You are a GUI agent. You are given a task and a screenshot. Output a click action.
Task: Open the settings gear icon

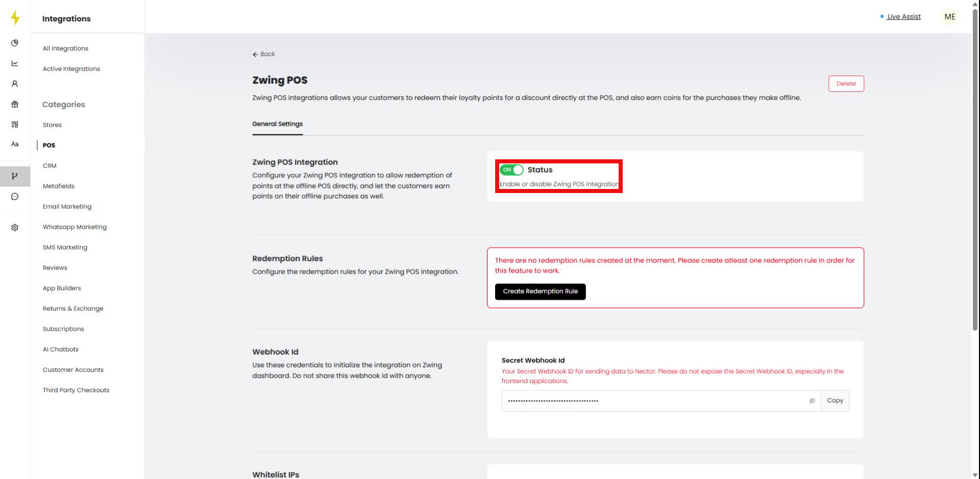15,227
